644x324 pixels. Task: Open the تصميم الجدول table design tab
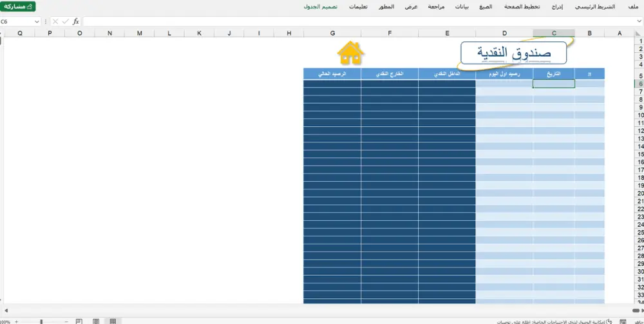click(320, 7)
